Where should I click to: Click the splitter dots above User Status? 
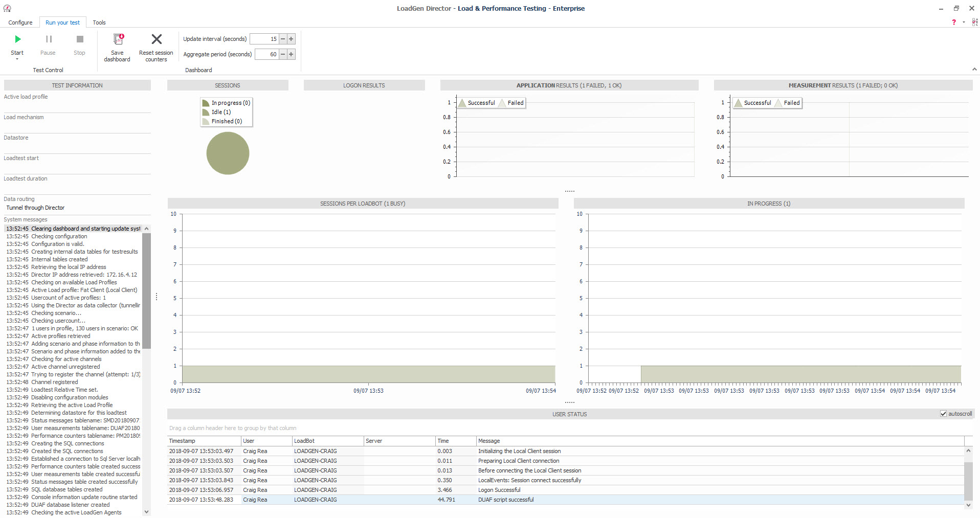point(570,402)
